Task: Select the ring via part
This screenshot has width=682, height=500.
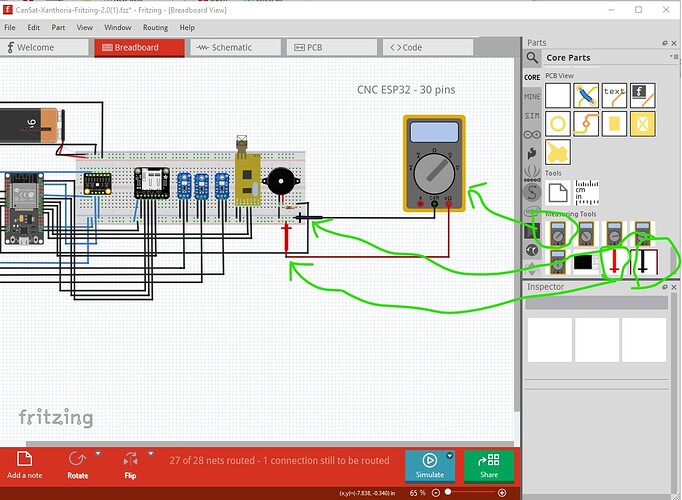Action: click(x=558, y=124)
